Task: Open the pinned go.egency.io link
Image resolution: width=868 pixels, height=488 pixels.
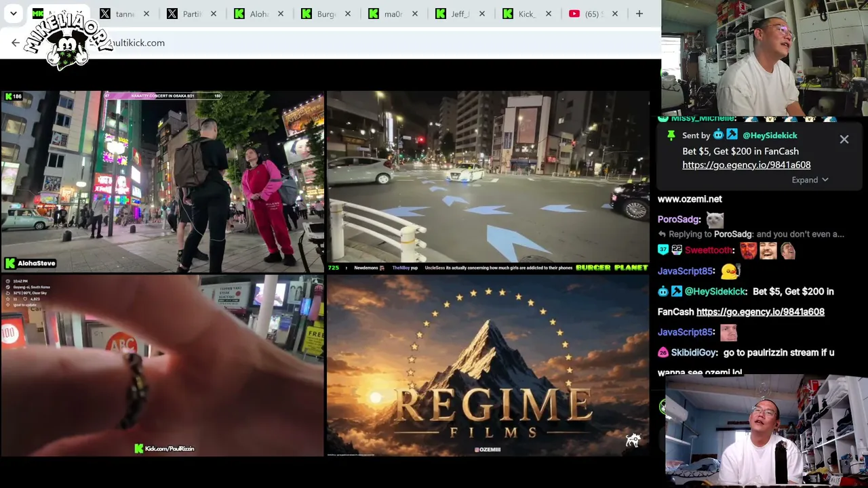Action: (747, 165)
